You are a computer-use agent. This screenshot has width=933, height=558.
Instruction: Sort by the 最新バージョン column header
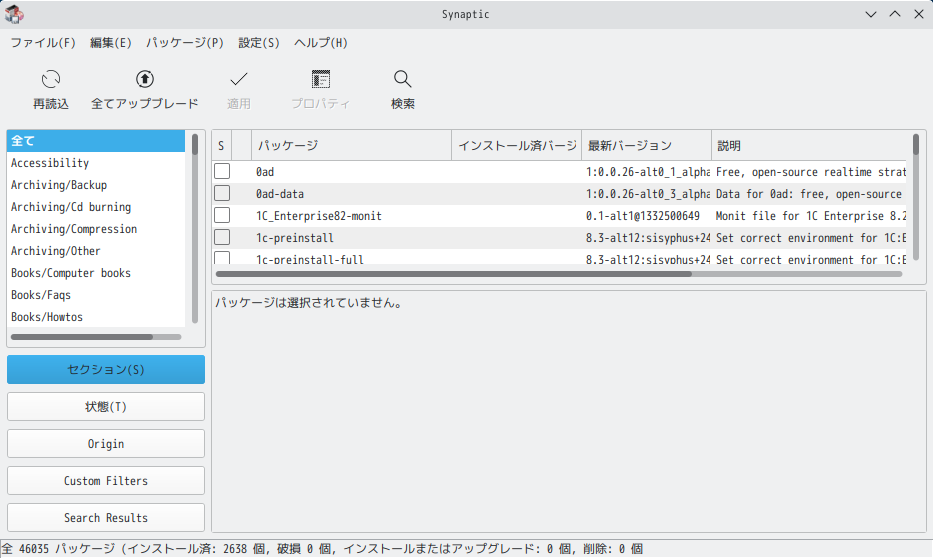click(x=646, y=146)
